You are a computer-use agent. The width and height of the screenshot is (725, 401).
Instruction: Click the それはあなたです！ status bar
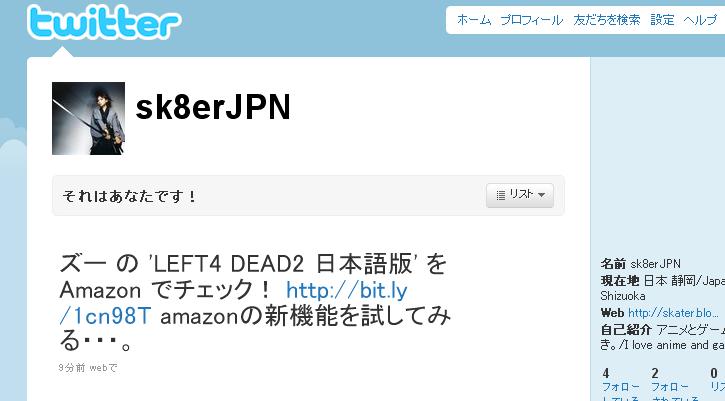pos(308,196)
